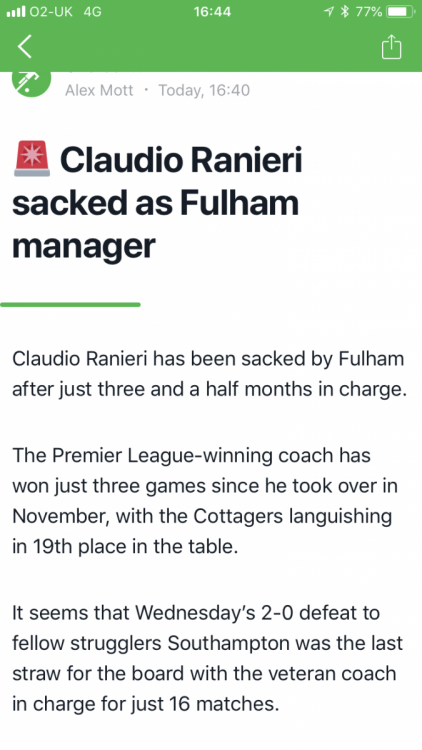Open the share sheet icon
The height and width of the screenshot is (750, 422).
tap(391, 47)
